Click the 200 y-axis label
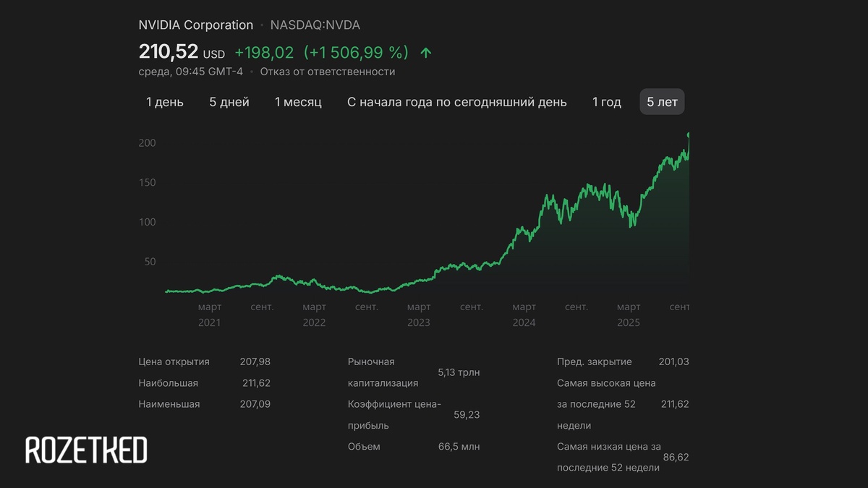This screenshot has height=488, width=868. click(x=148, y=143)
